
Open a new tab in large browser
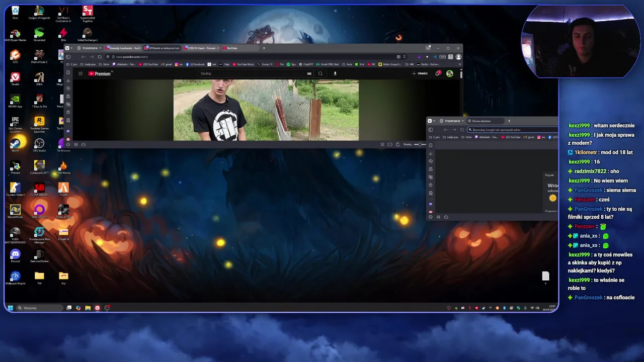click(264, 48)
